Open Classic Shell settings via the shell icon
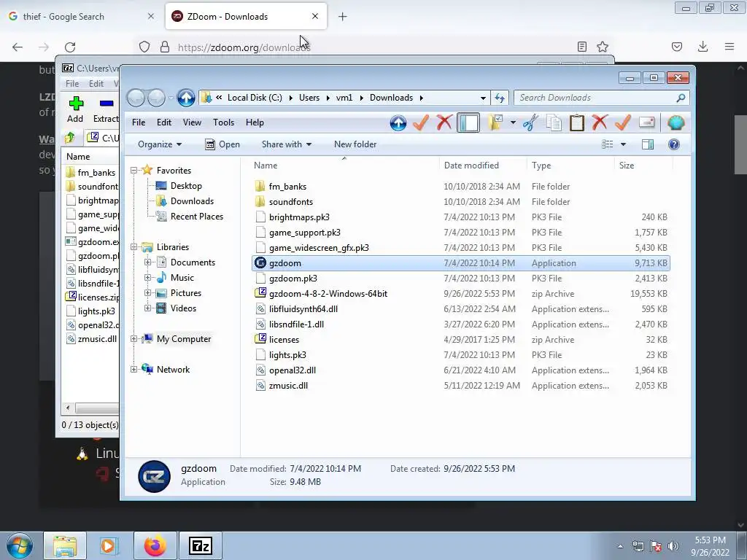747x560 pixels. pyautogui.click(x=676, y=122)
